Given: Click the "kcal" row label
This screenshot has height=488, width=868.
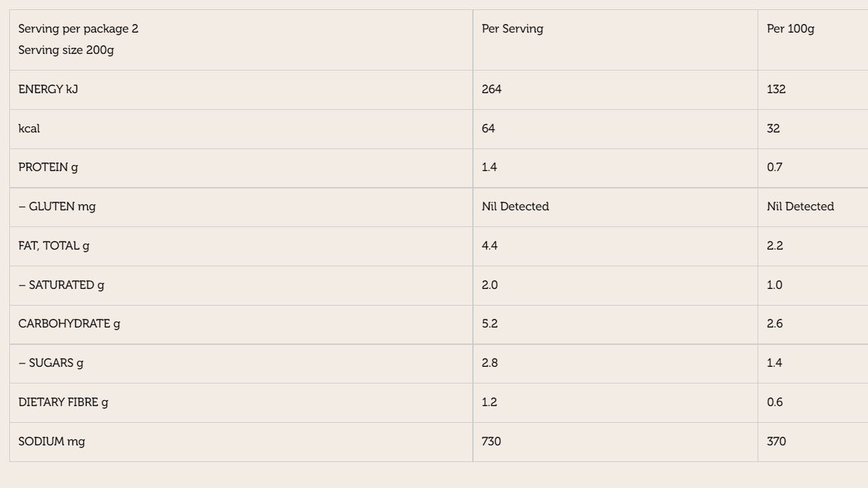Looking at the screenshot, I should (29, 128).
